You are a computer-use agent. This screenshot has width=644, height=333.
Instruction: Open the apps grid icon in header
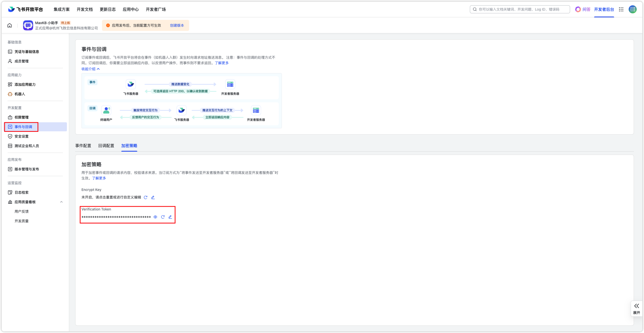click(621, 9)
